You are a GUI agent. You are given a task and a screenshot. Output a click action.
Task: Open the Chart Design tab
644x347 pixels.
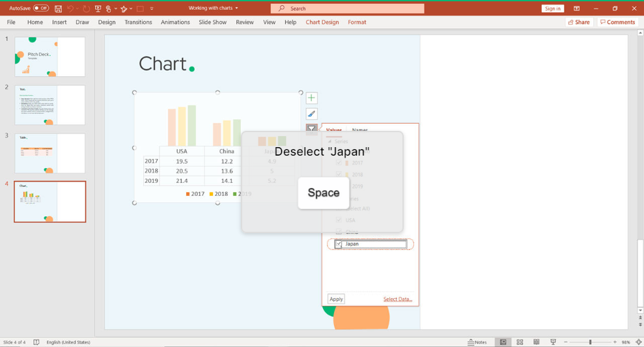pyautogui.click(x=322, y=22)
